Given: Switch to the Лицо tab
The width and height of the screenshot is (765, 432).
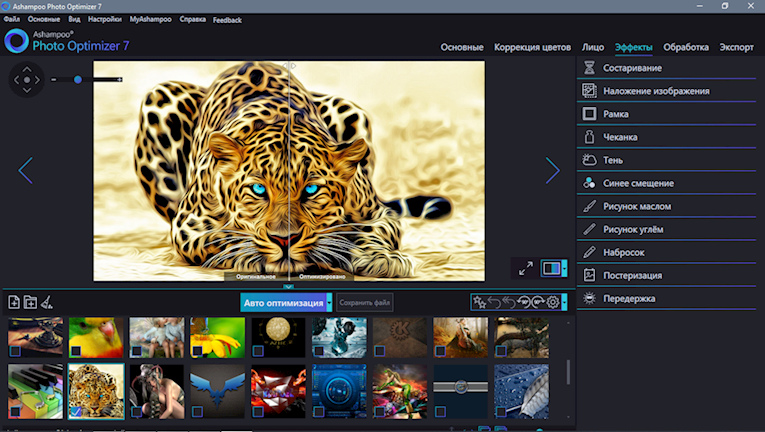Looking at the screenshot, I should pos(593,47).
